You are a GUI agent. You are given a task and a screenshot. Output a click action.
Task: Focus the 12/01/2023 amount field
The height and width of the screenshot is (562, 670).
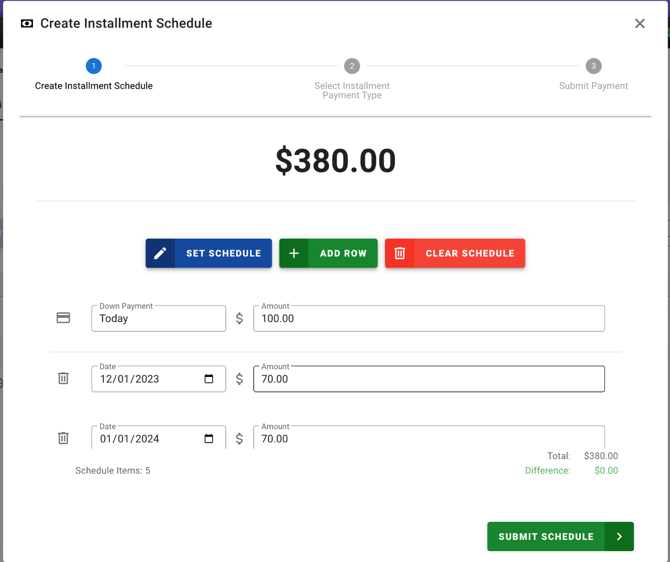(428, 379)
